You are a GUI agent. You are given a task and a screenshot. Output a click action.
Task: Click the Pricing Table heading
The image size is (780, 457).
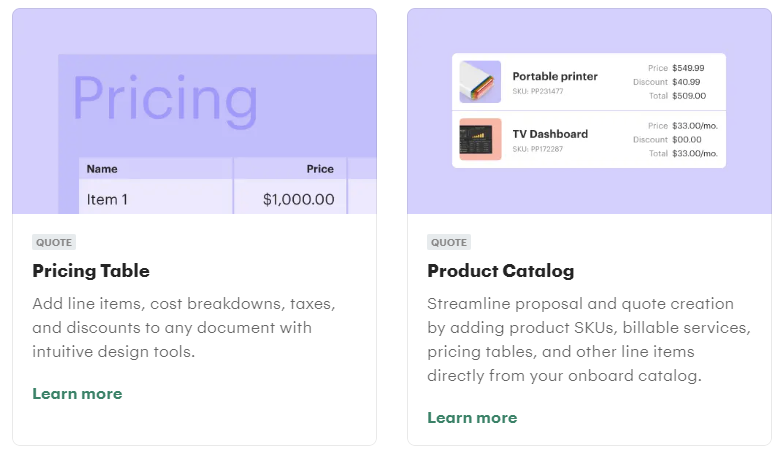[91, 271]
